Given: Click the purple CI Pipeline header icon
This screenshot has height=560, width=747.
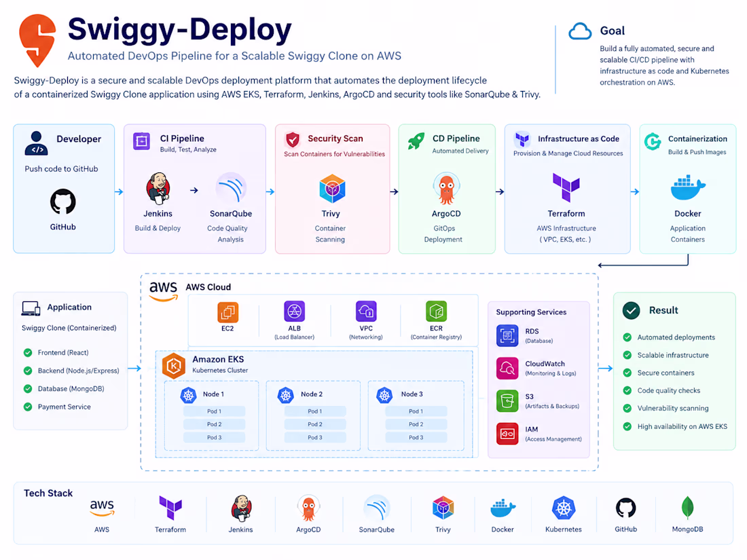Looking at the screenshot, I should tap(141, 141).
